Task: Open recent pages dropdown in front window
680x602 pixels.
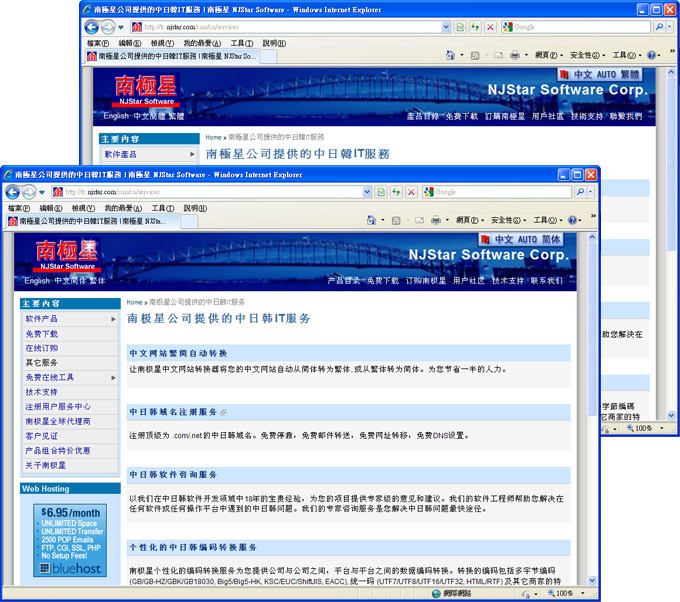Action: [42, 192]
